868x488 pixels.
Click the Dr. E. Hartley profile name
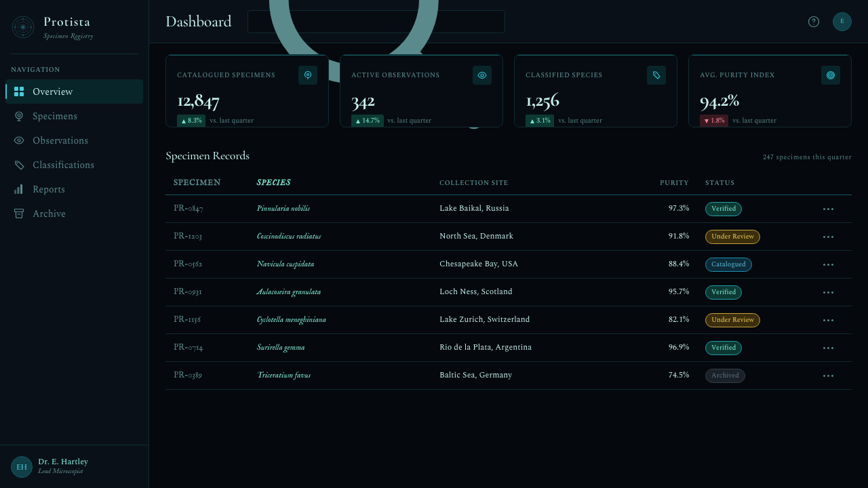pyautogui.click(x=63, y=462)
